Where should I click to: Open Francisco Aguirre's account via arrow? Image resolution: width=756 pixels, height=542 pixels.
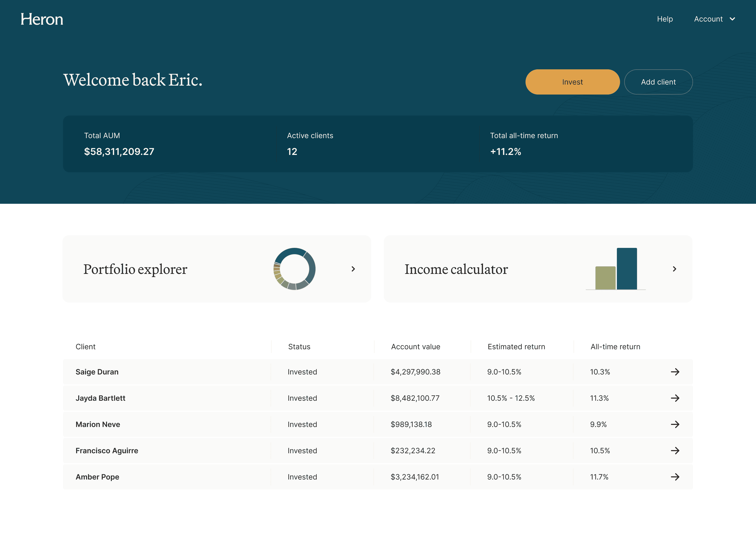coord(676,451)
